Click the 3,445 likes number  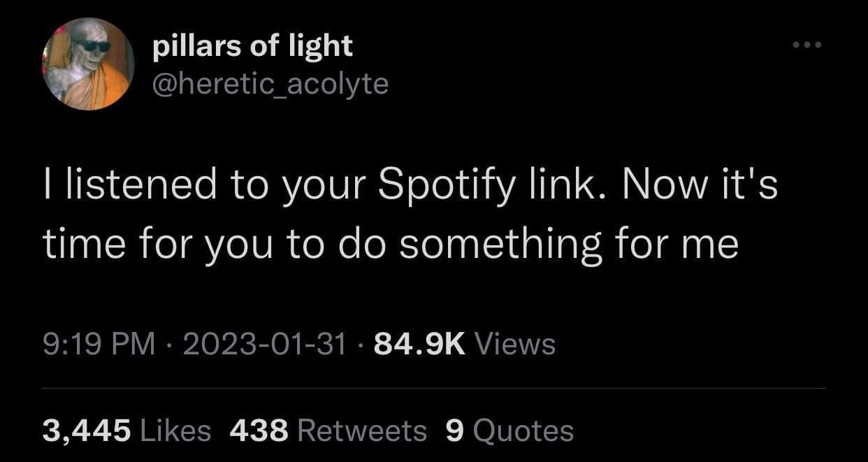point(87,431)
